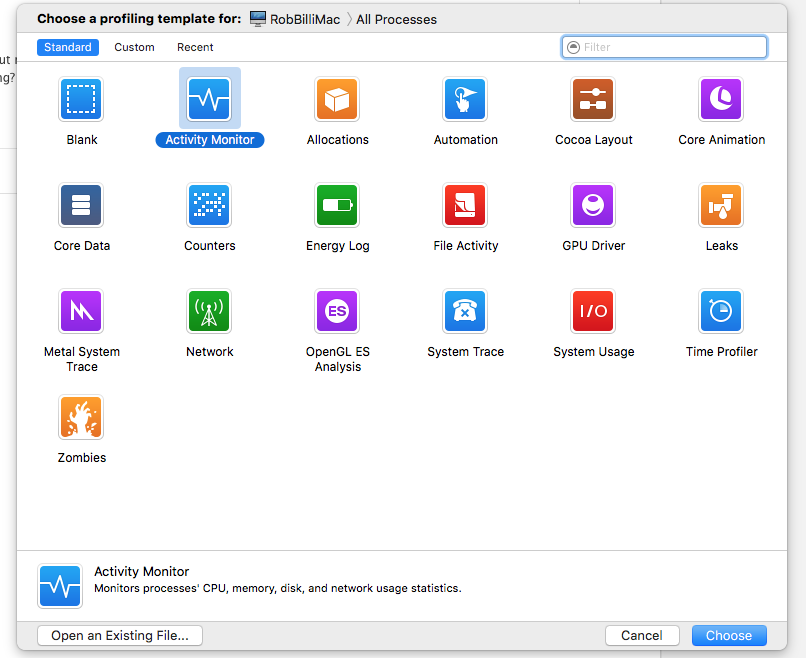Click the GPU Driver label text
This screenshot has height=658, width=806.
tap(594, 246)
